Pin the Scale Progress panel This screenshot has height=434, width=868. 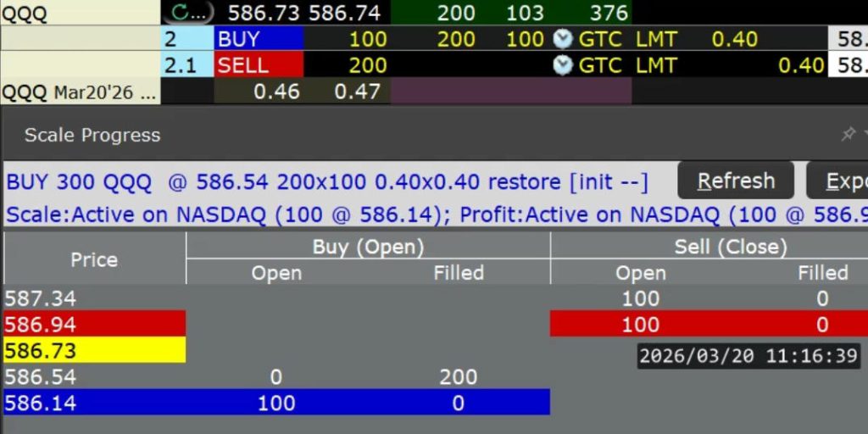pos(848,135)
